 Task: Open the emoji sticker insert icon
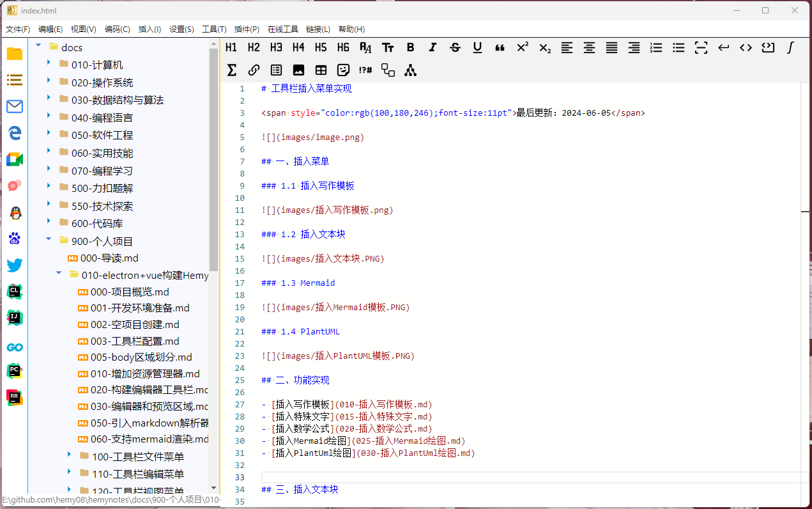[x=343, y=70]
